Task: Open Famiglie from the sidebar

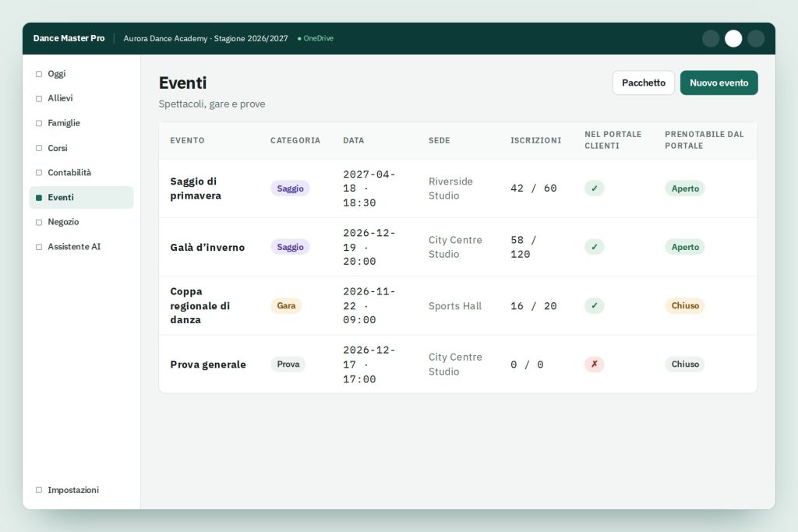Action: [x=81, y=123]
